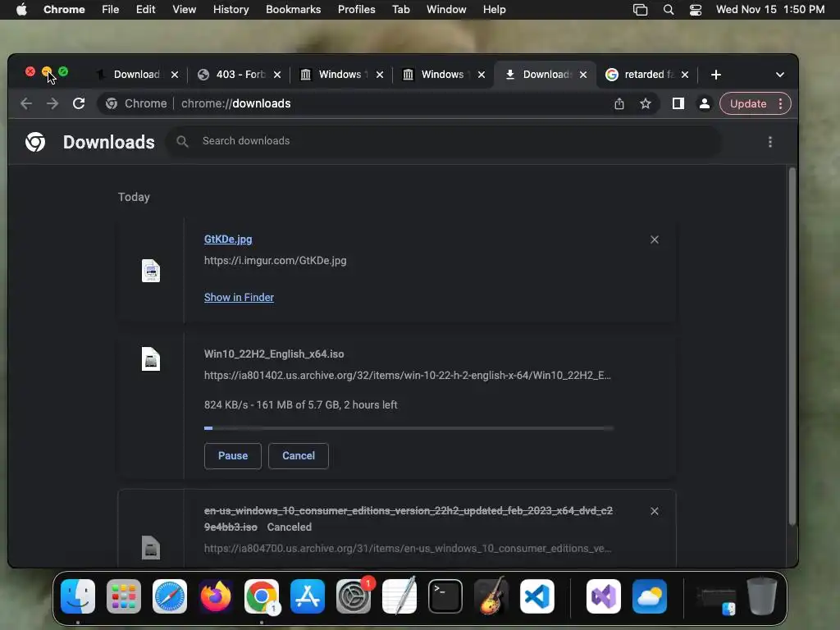Close the Google search tab
This screenshot has height=630, width=840.
coord(685,75)
